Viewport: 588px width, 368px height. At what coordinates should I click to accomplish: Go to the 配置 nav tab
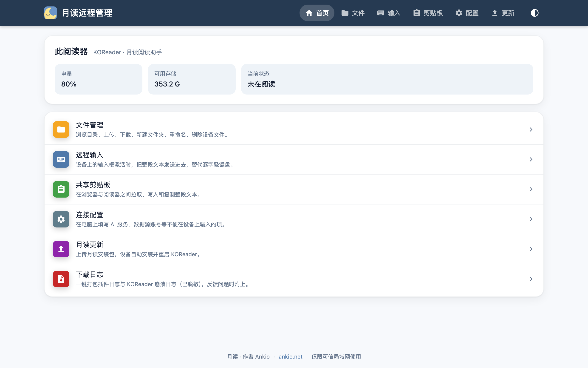point(467,13)
